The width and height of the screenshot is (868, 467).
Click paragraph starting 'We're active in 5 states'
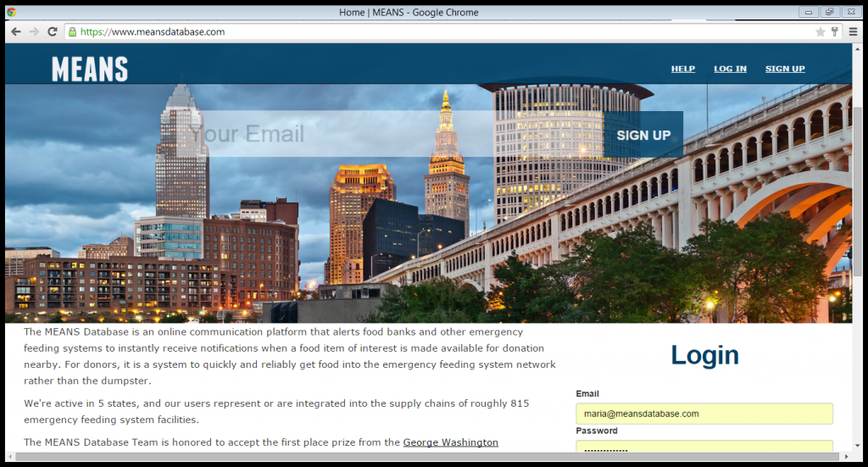(x=277, y=412)
